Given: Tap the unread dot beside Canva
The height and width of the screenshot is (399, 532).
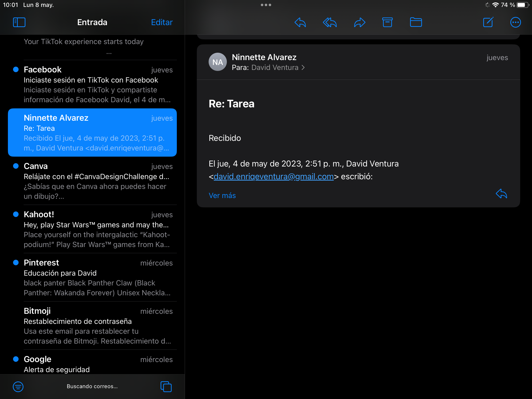Looking at the screenshot, I should [16, 166].
